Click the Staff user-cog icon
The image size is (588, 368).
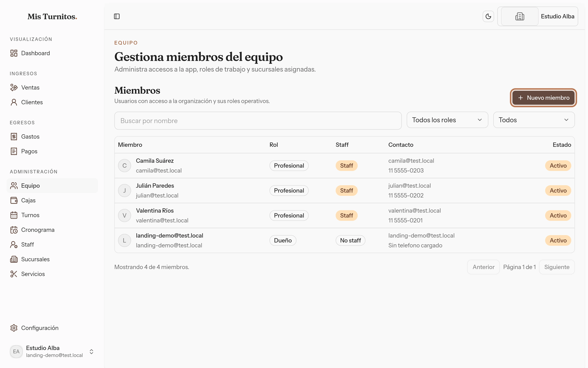click(14, 244)
